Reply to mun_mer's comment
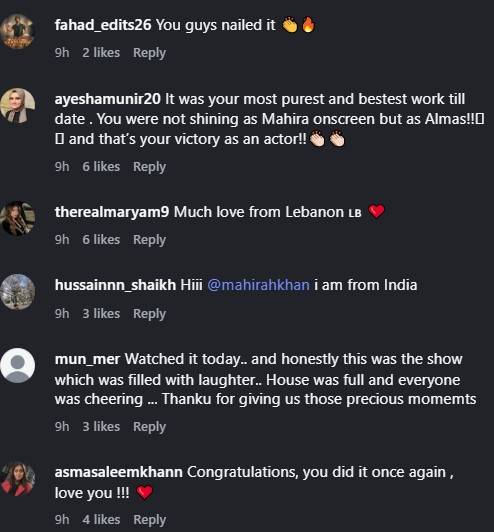 click(x=149, y=427)
